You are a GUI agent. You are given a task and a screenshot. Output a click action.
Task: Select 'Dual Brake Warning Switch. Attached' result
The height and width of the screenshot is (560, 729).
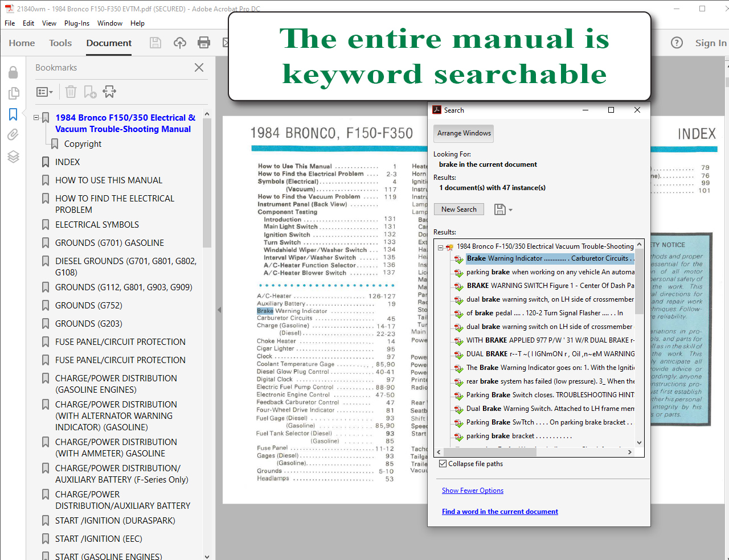[550, 409]
